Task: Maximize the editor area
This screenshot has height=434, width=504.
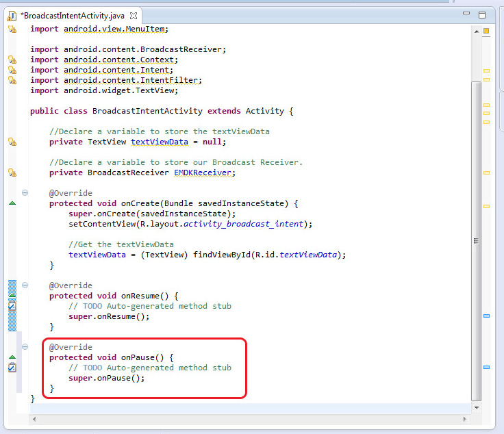Action: tap(482, 14)
